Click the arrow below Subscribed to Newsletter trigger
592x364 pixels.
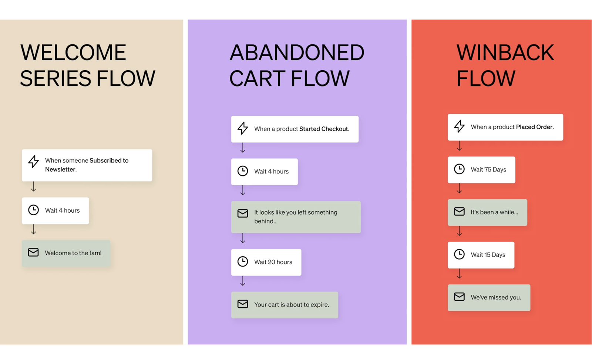tap(34, 187)
